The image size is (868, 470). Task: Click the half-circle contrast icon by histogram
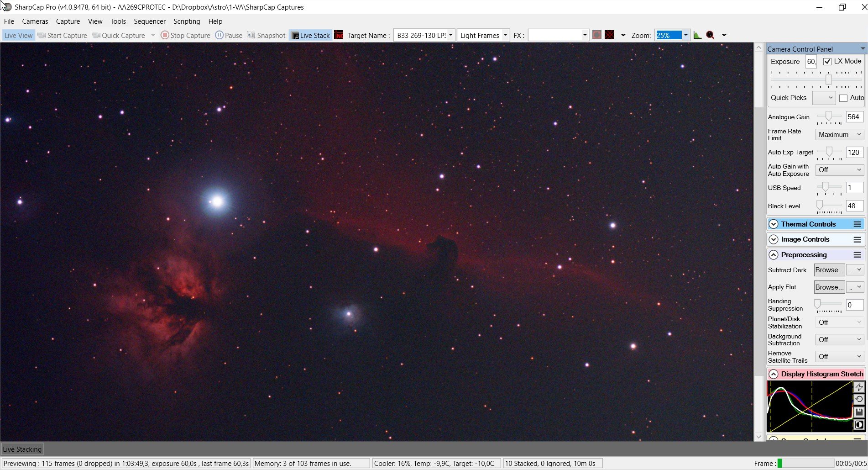click(859, 425)
